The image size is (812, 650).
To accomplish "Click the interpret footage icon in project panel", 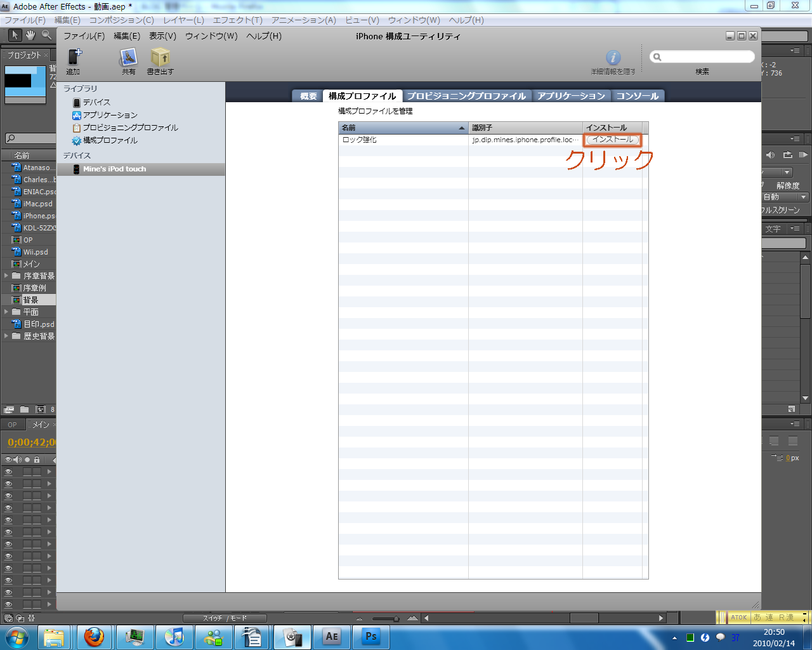I will click(x=9, y=409).
